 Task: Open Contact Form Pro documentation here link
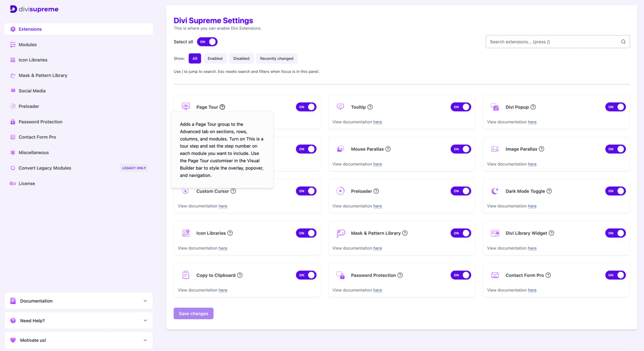pyautogui.click(x=532, y=290)
